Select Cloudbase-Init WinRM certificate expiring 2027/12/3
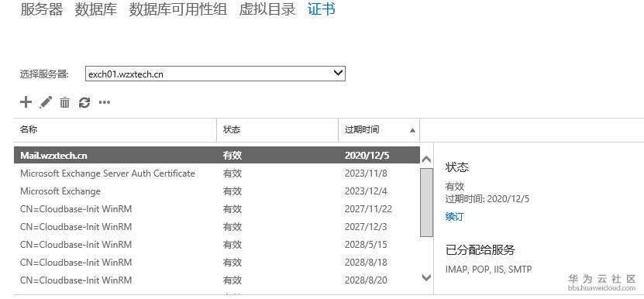 pos(217,227)
